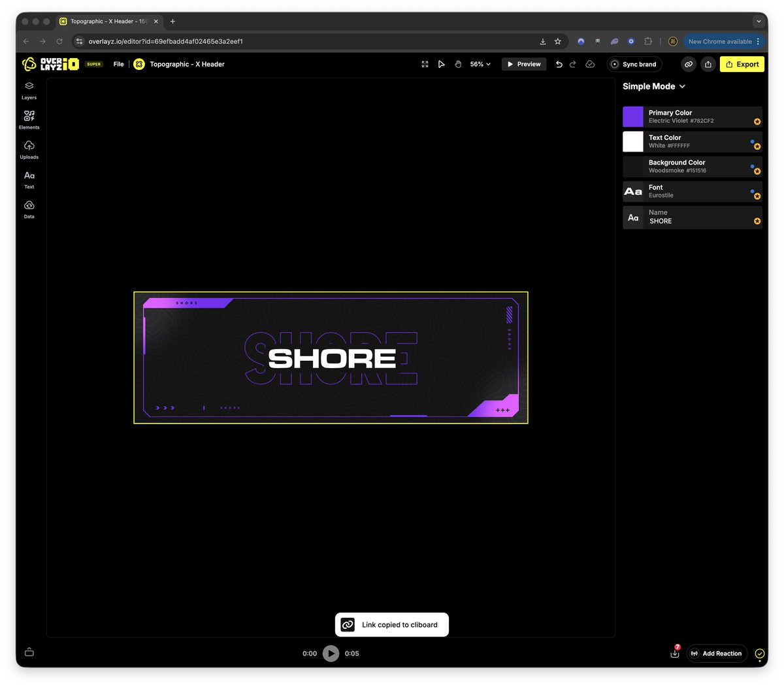Click the project title Topographic - X Header
784x687 pixels.
[187, 64]
